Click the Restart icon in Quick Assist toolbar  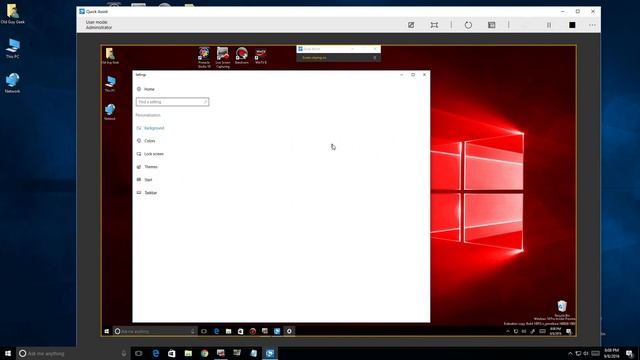[x=468, y=25]
